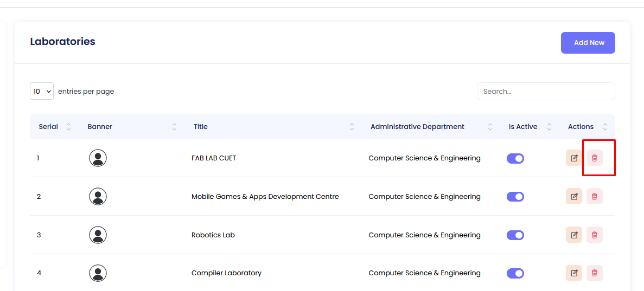
Task: Open edit for Robotics Lab
Action: 573,235
